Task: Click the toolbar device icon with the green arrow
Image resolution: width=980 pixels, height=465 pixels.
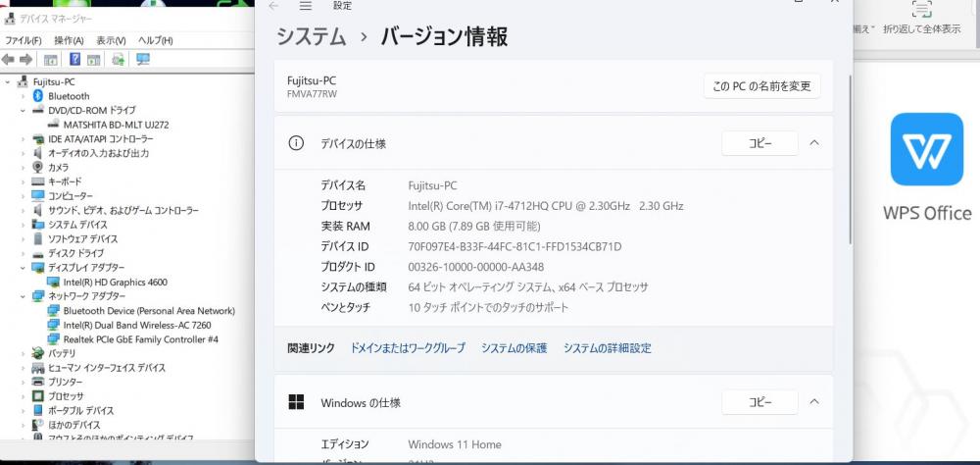Action: click(x=118, y=60)
